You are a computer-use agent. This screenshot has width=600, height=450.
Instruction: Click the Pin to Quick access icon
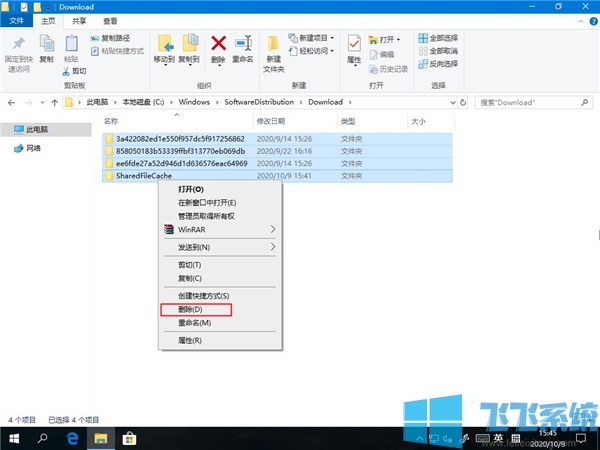coord(18,43)
